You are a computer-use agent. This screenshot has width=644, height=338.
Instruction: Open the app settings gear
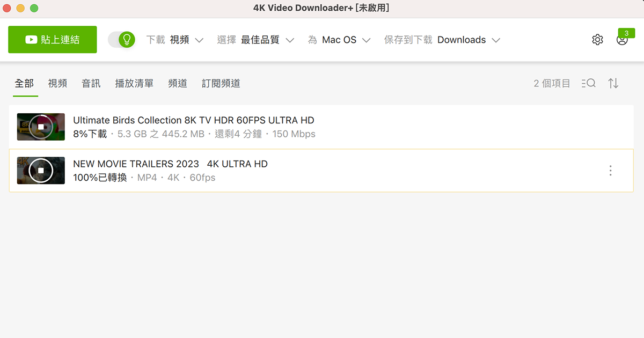point(597,39)
